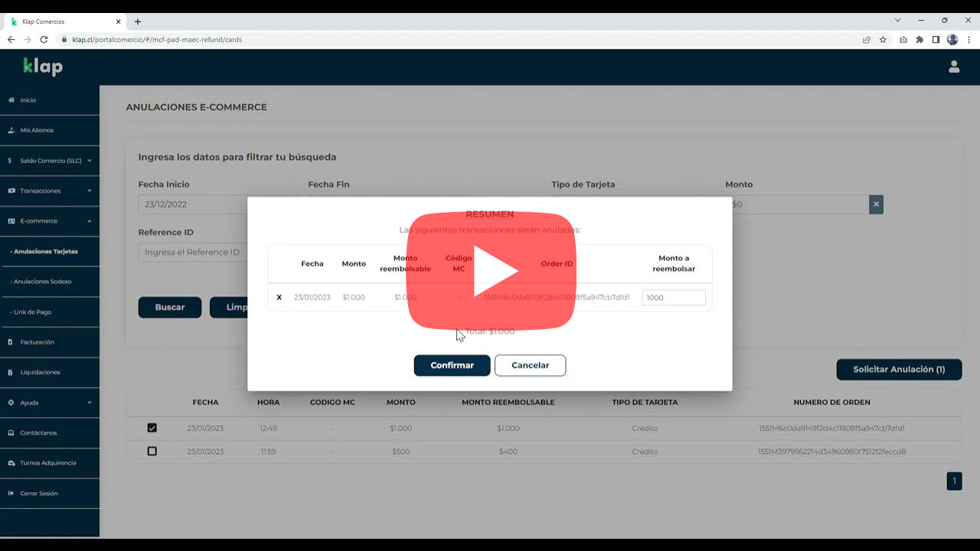Viewport: 980px width, 551px height.
Task: Click order number 1551M3979562214d34960980f7512f2feccd8
Action: (x=831, y=452)
